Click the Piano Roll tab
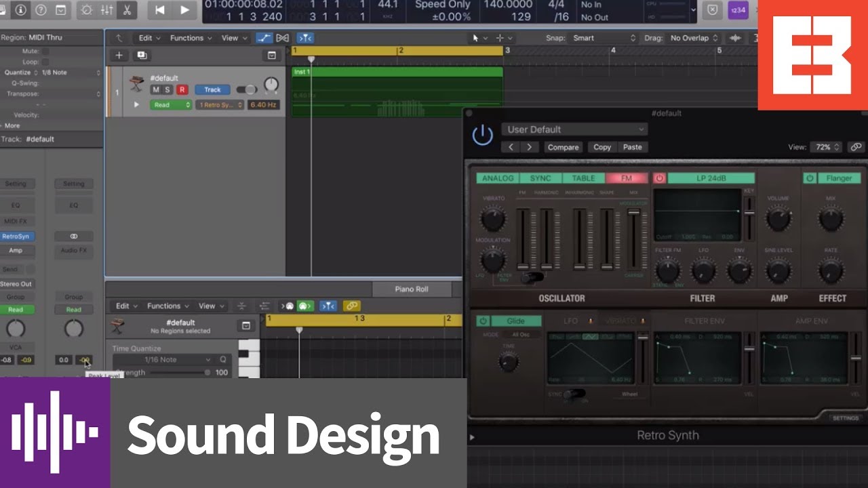The image size is (868, 488). 412,289
